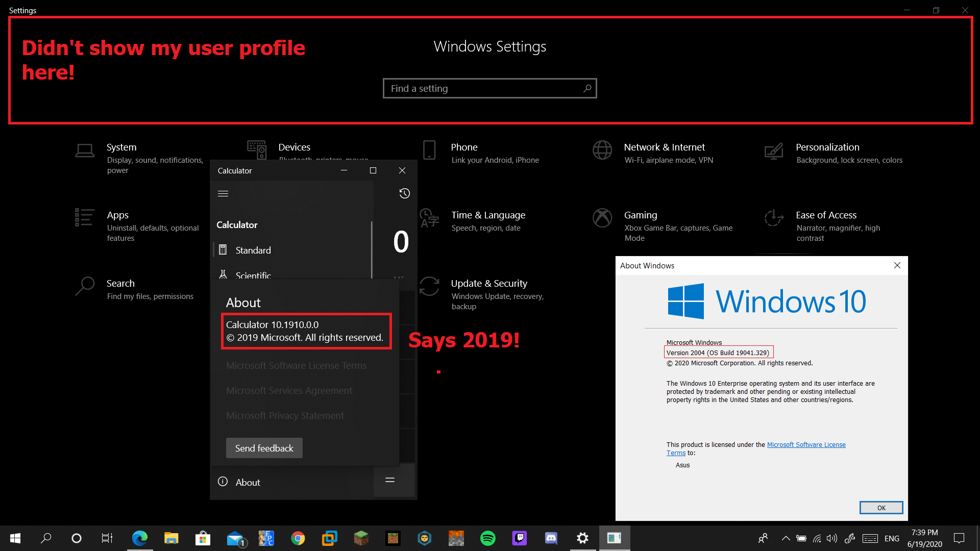Launch Google Chrome from taskbar

[298, 538]
